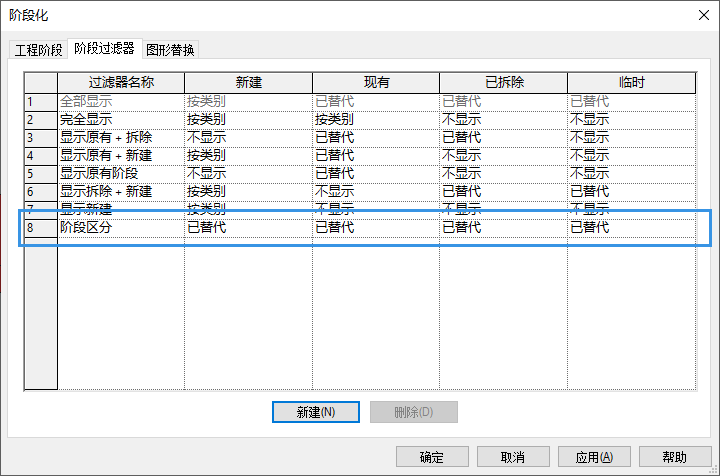
Task: Click 已拆除 cell of 显示原有 + 新建 row
Action: tap(504, 156)
